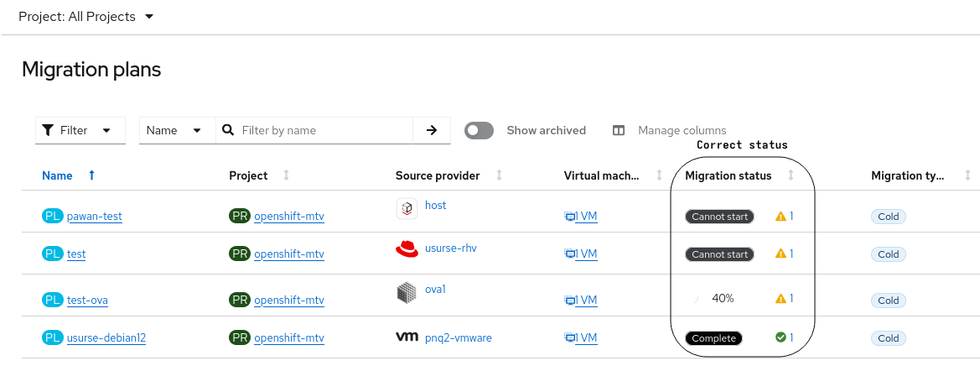Expand the Filter dropdown
980x366 pixels.
(x=80, y=130)
